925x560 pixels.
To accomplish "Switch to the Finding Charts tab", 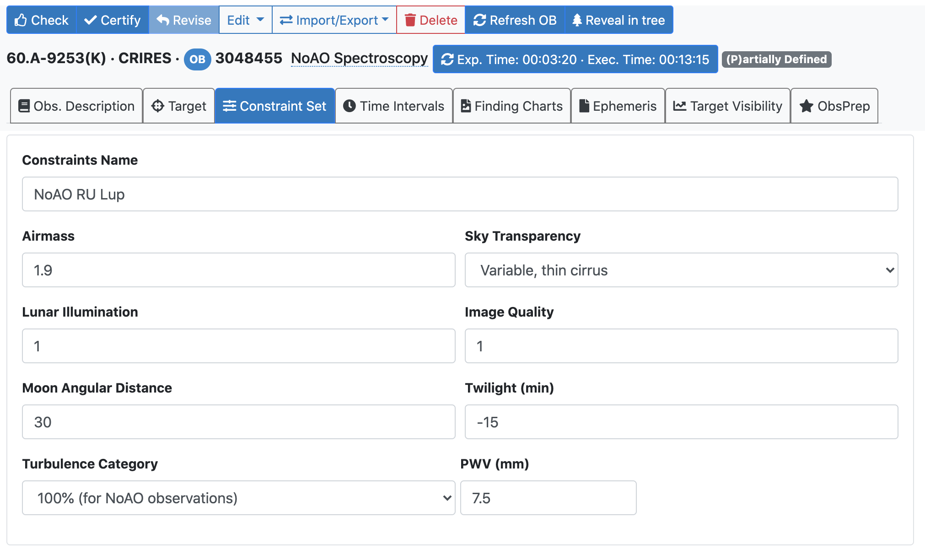I will (511, 106).
